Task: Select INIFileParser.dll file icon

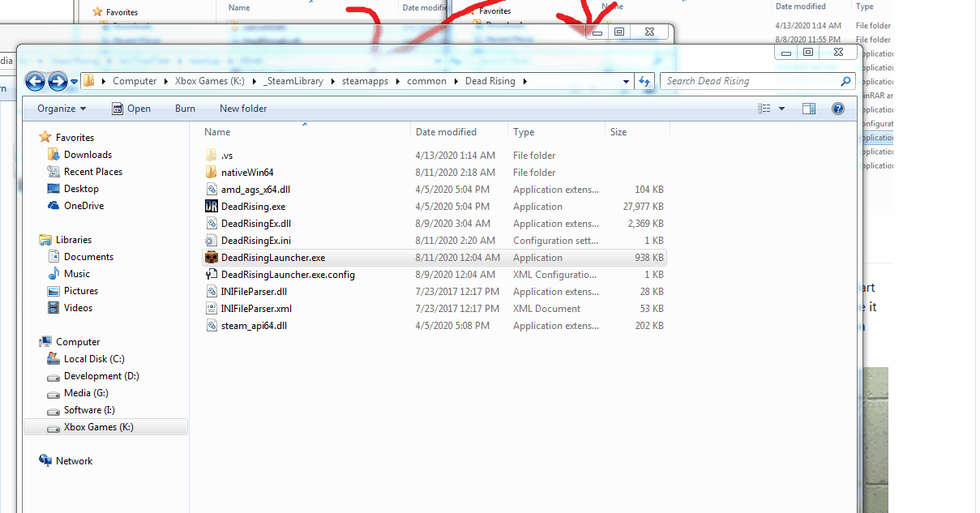Action: 212,291
